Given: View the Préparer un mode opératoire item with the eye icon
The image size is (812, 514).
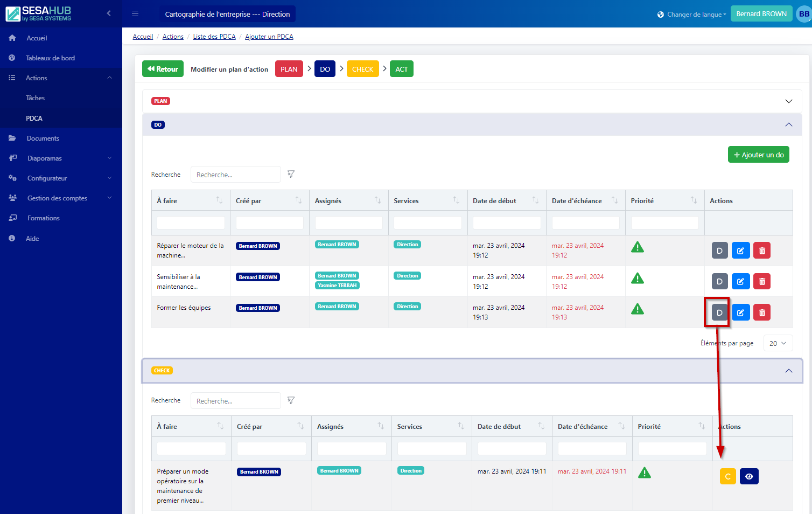Looking at the screenshot, I should [x=748, y=476].
